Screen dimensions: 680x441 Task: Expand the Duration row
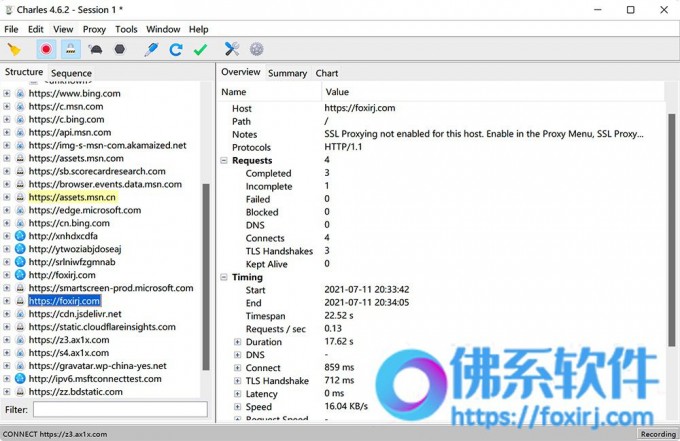238,342
